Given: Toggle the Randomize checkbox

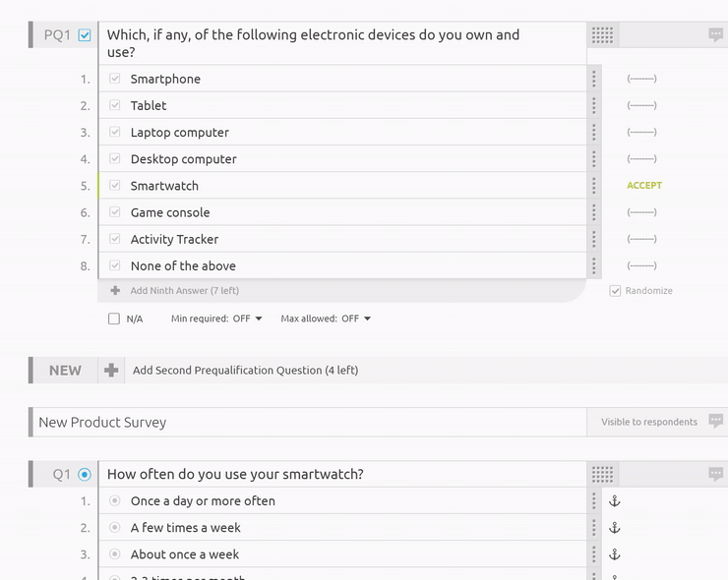Looking at the screenshot, I should click(x=615, y=291).
